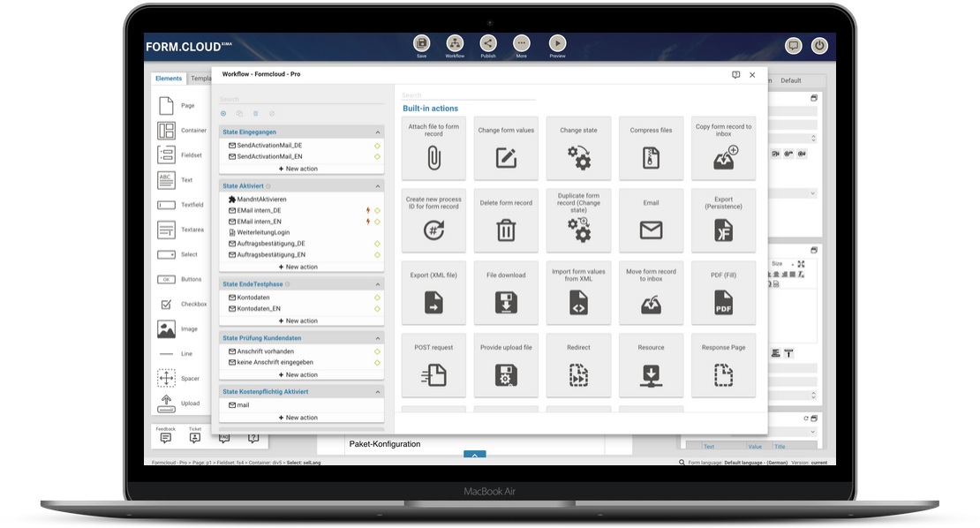Select the Delete form record action
Viewport: 980px width, 528px height.
506,221
